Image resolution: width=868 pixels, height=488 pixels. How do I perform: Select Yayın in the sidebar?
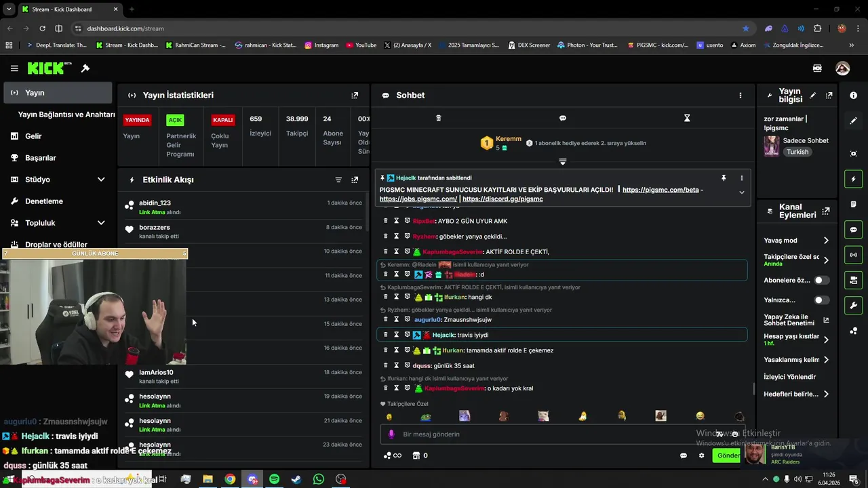point(58,93)
